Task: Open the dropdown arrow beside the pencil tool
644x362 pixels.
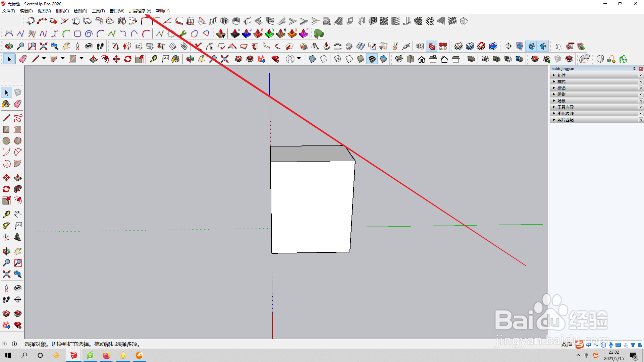Action: pos(44,59)
